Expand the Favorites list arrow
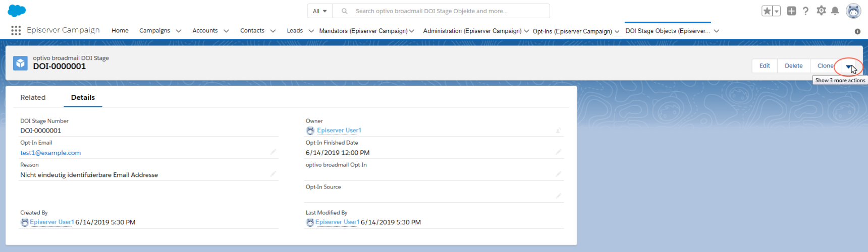 click(777, 11)
